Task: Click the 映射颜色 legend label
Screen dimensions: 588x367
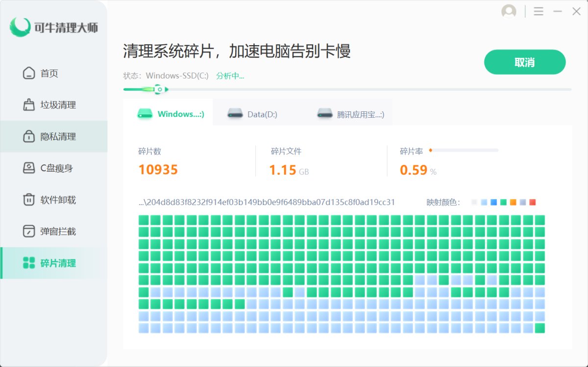Action: tap(443, 202)
